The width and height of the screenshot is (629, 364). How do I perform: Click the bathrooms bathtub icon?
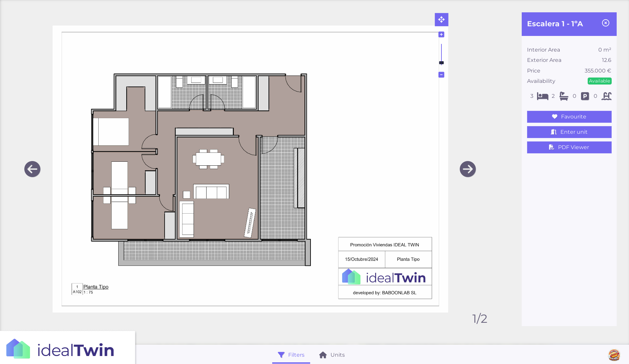[564, 96]
